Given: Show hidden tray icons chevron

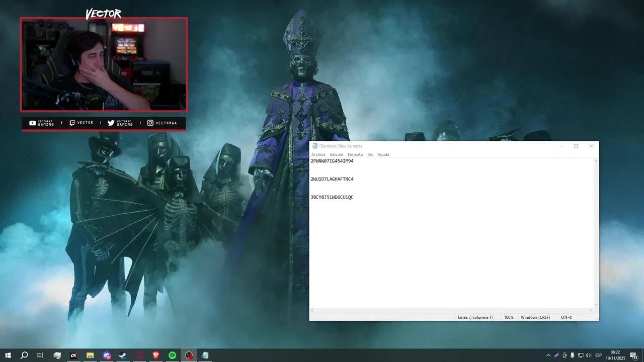Looking at the screenshot, I should 548,355.
